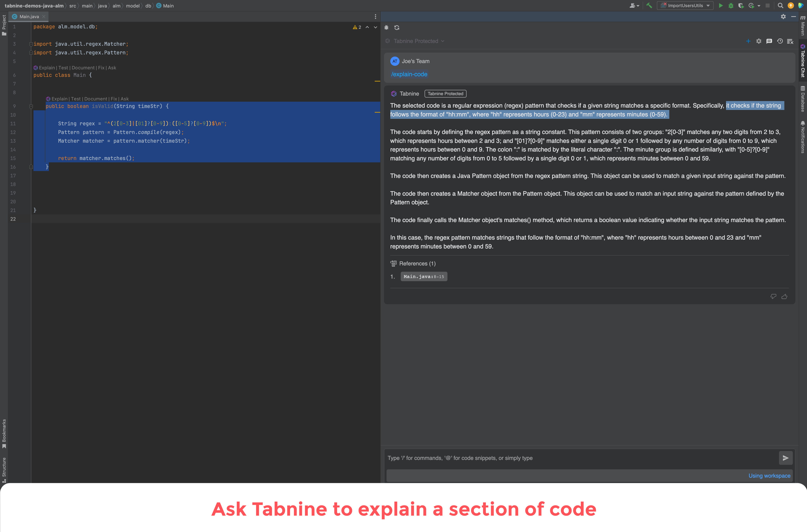This screenshot has height=532, width=807.
Task: Jump to previous highlighted error arrow
Action: point(367,27)
